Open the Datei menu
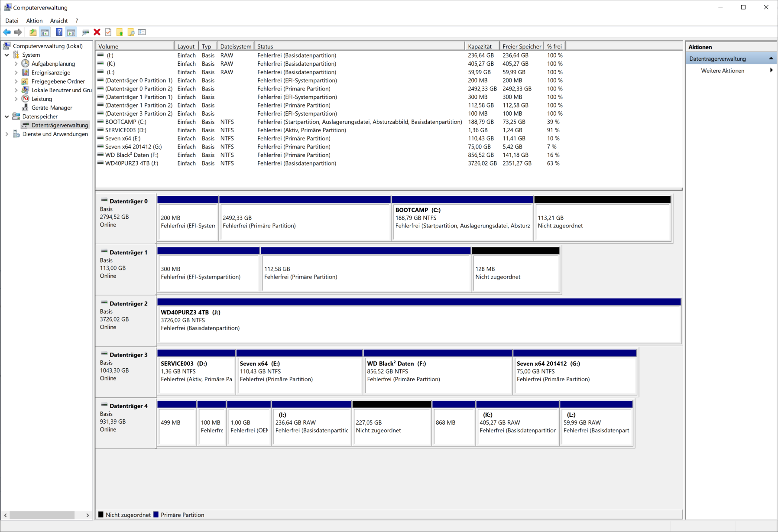 [12, 20]
